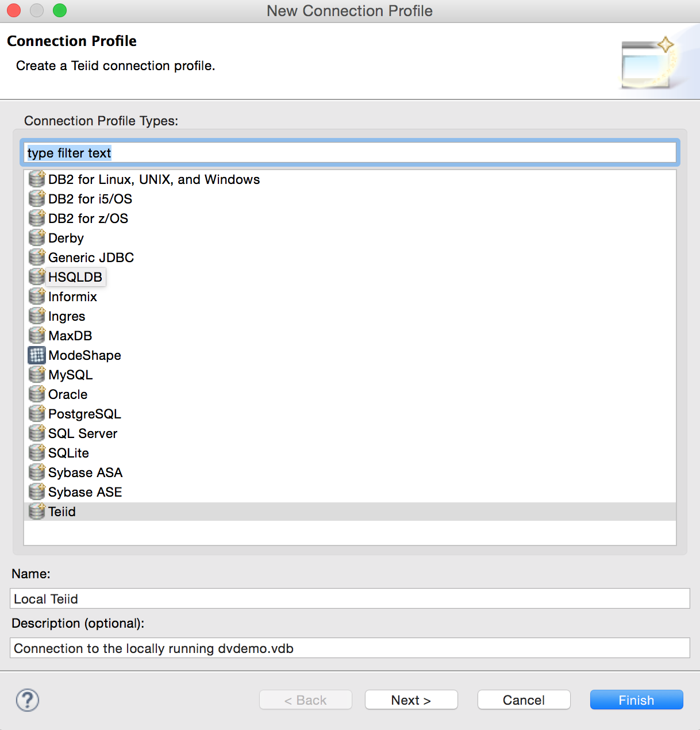Select the Informix profile type
This screenshot has width=700, height=730.
coord(72,297)
